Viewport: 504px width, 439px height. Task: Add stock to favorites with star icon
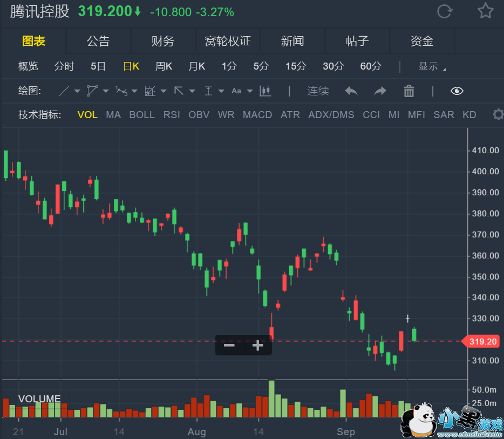tap(485, 11)
